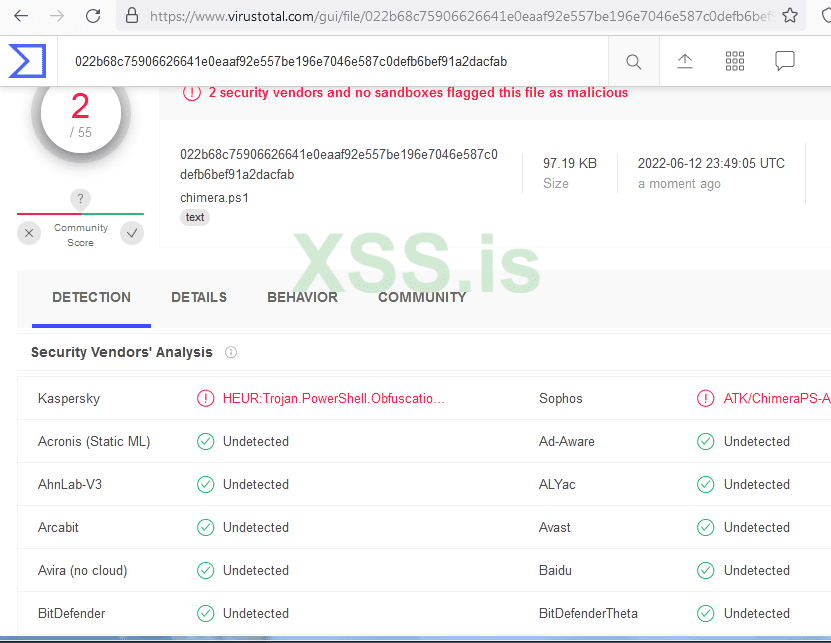Click the Community Score label
Image resolution: width=831 pixels, height=643 pixels.
[81, 235]
